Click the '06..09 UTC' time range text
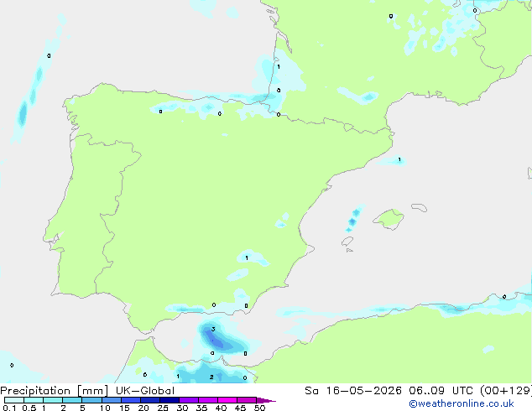 point(441,391)
